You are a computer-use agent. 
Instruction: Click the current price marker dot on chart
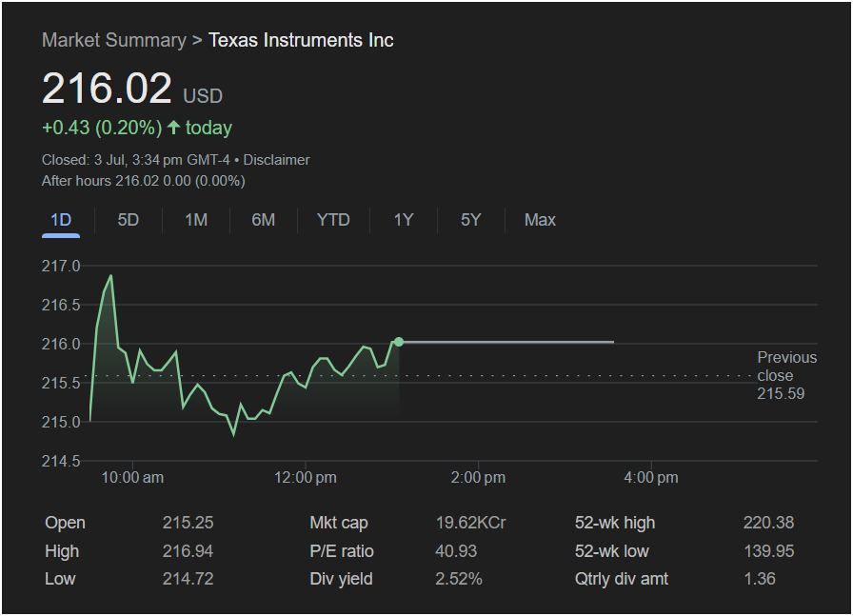399,342
